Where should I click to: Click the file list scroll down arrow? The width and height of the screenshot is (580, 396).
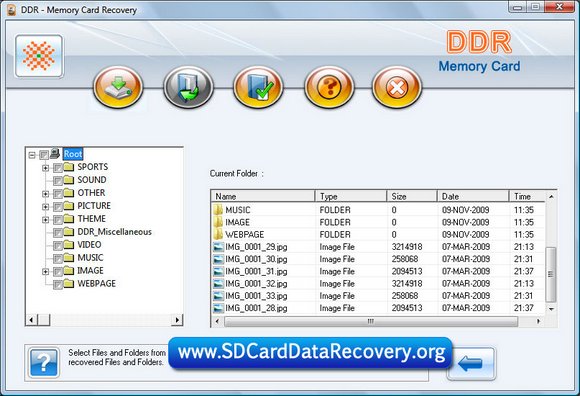pyautogui.click(x=551, y=309)
